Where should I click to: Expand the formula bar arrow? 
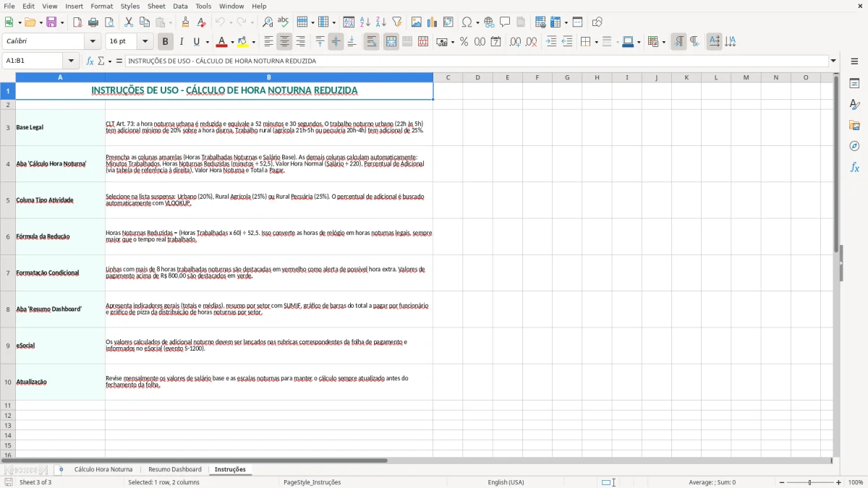833,61
